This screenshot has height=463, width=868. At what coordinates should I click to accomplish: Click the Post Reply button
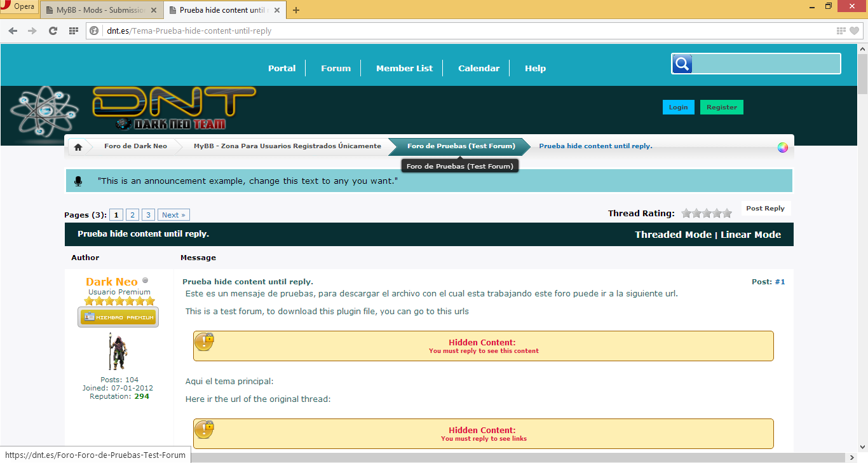pyautogui.click(x=765, y=209)
